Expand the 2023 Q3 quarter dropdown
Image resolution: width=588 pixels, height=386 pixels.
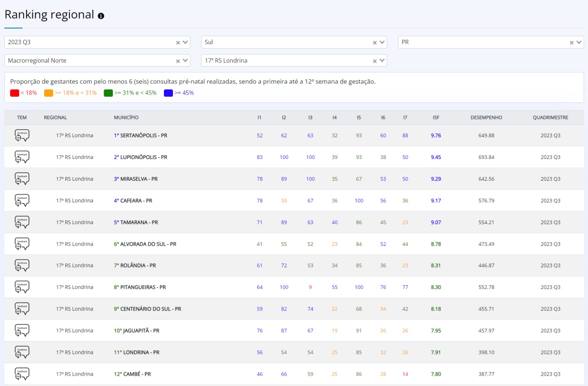click(x=185, y=42)
